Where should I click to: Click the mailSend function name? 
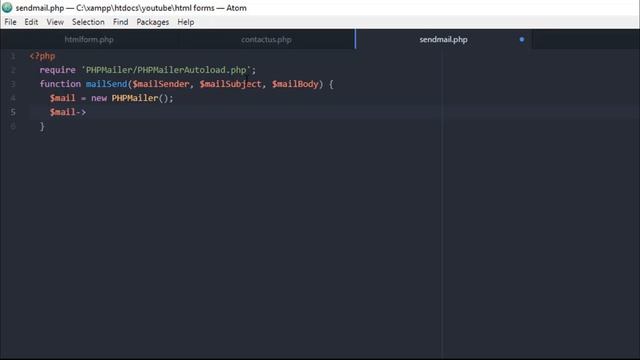pos(107,84)
